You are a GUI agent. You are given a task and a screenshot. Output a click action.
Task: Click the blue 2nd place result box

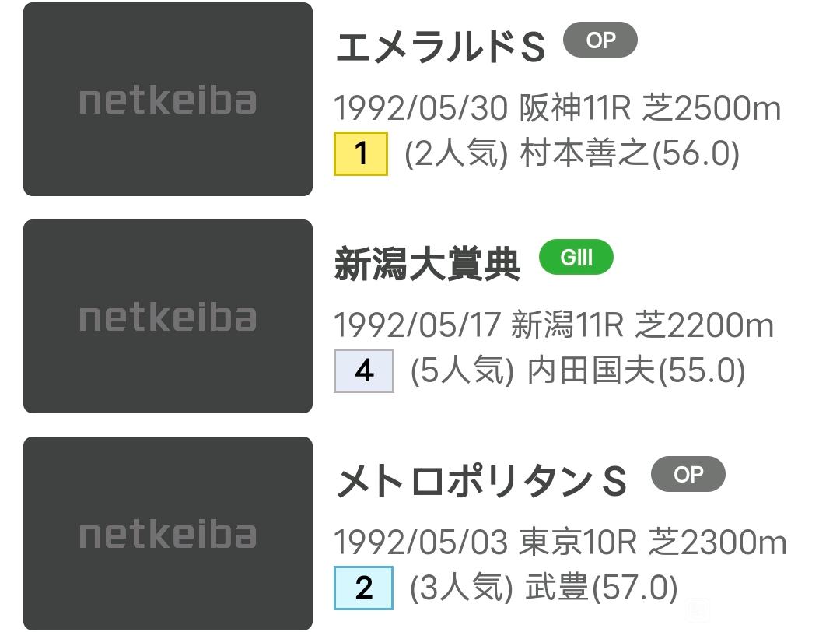[x=363, y=588]
